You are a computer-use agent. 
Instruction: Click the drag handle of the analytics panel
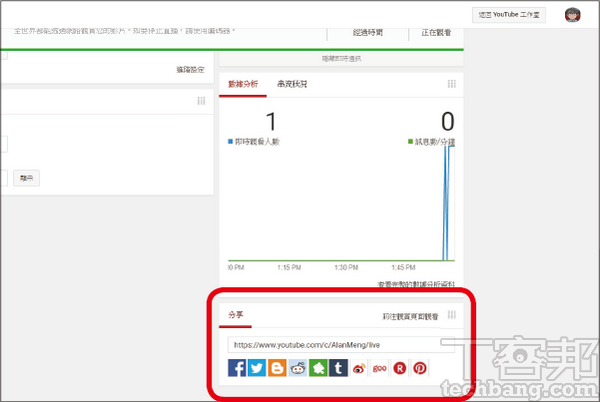point(452,84)
